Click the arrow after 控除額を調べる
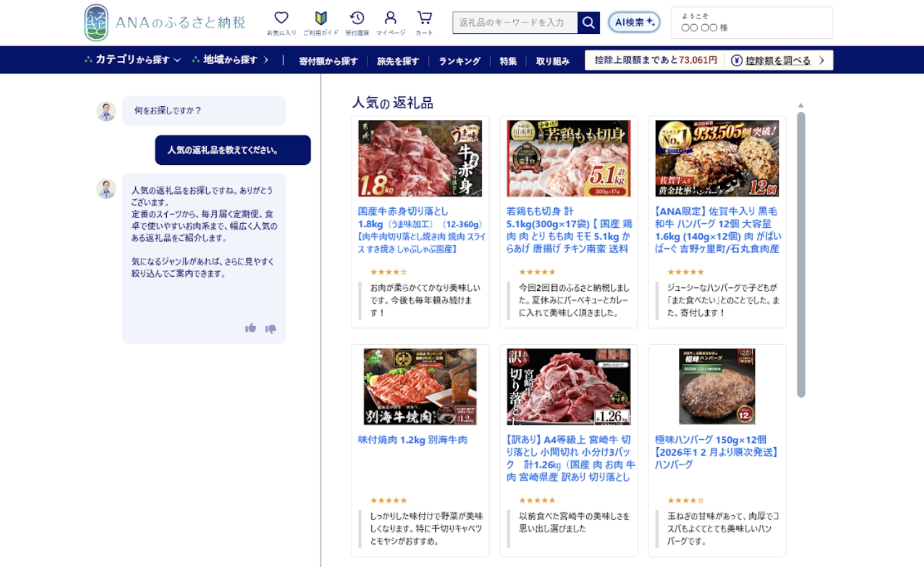This screenshot has height=567, width=924. [821, 61]
